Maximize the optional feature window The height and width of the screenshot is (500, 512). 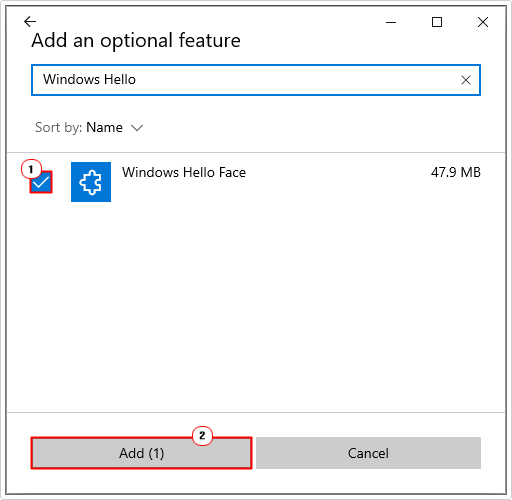click(x=437, y=22)
